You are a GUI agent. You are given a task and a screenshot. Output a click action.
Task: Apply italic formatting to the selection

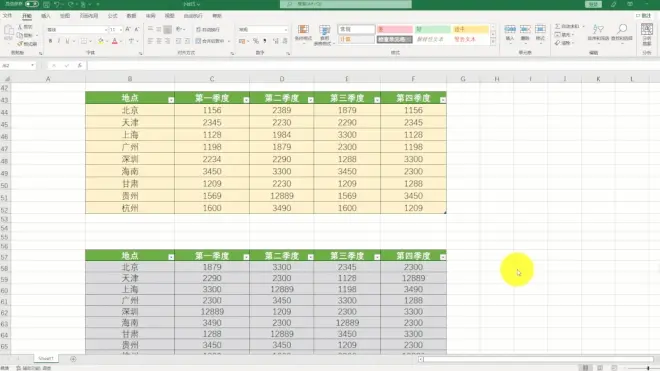59,41
